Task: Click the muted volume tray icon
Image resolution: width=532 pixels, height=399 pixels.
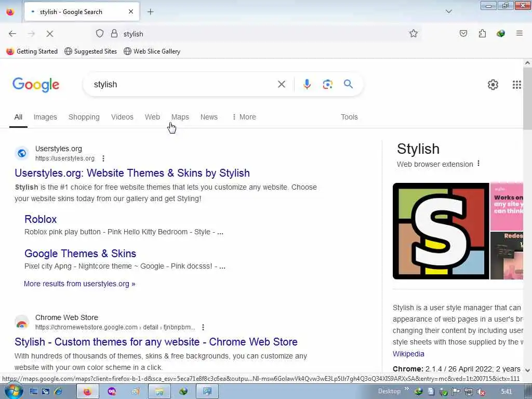Action: pyautogui.click(x=481, y=392)
